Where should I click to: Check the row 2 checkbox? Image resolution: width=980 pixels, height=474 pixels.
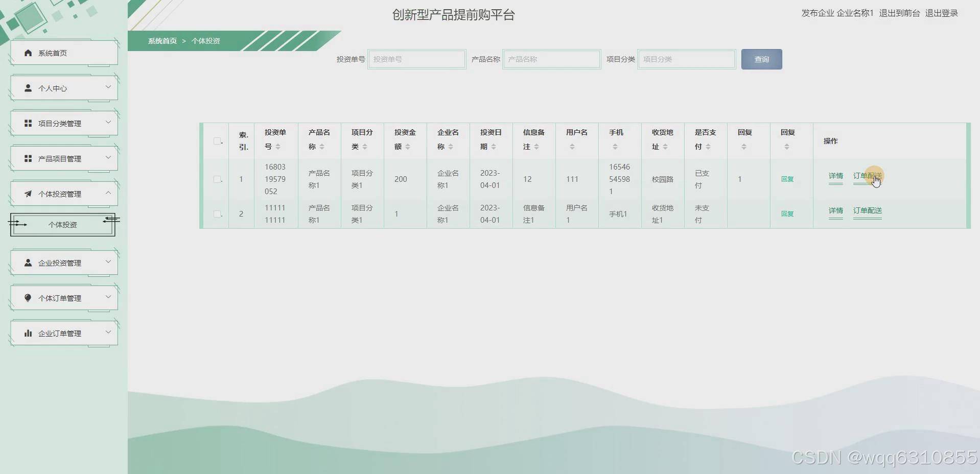(217, 214)
